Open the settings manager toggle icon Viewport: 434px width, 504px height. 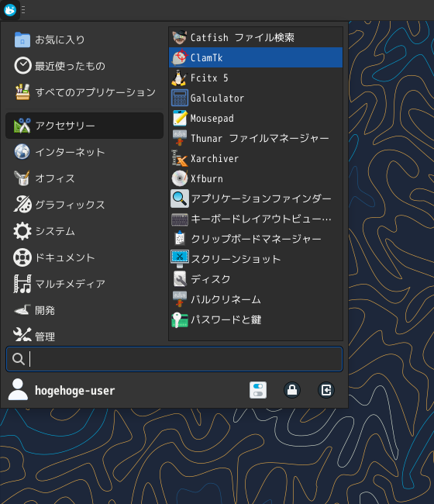coord(258,390)
